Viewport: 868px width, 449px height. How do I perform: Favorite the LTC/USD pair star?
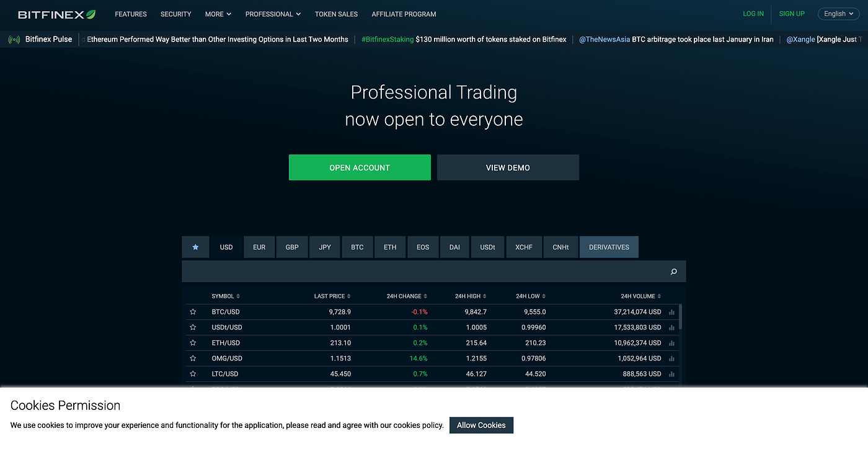193,374
